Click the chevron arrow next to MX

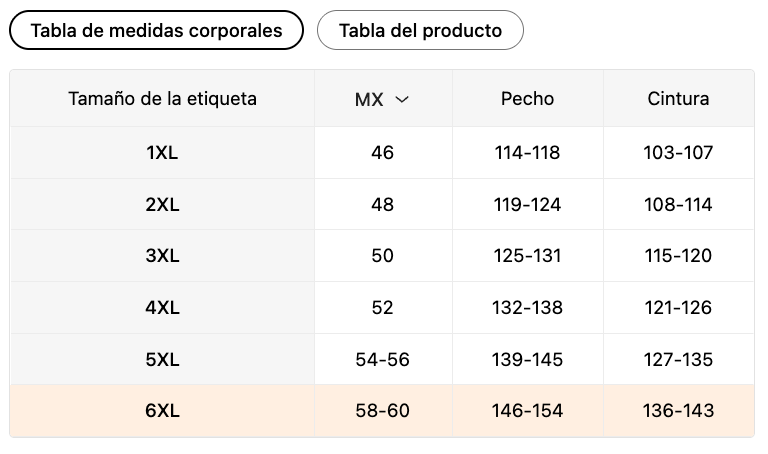[x=402, y=99]
